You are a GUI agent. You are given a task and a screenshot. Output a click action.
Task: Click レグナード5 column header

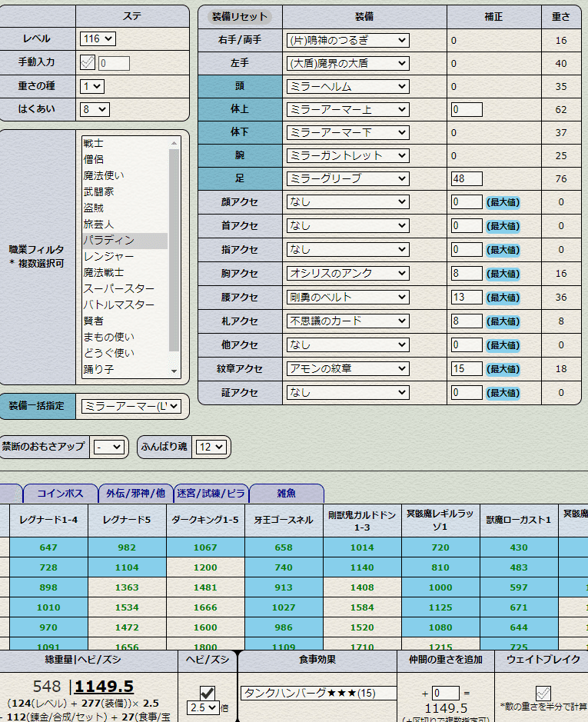pos(127,521)
